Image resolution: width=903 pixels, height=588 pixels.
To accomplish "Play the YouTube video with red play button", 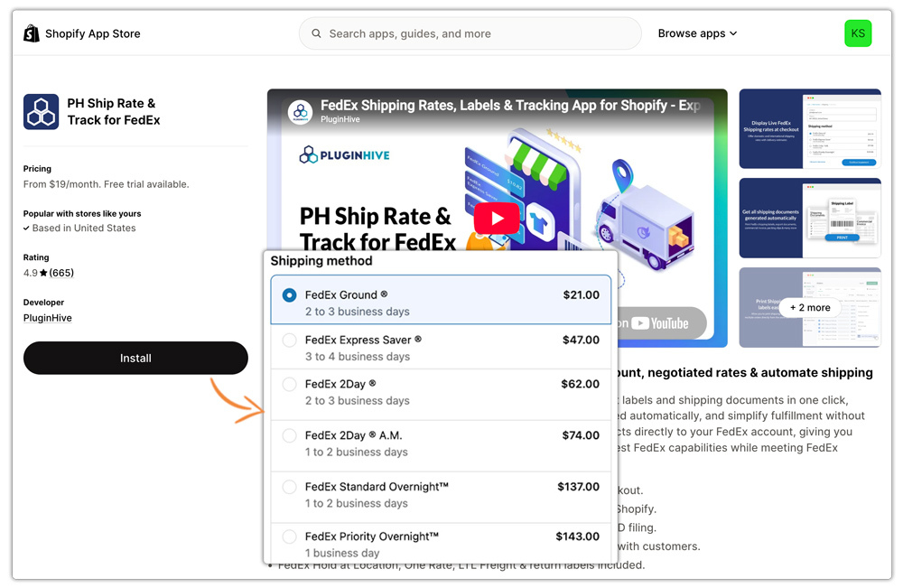I will tap(497, 219).
